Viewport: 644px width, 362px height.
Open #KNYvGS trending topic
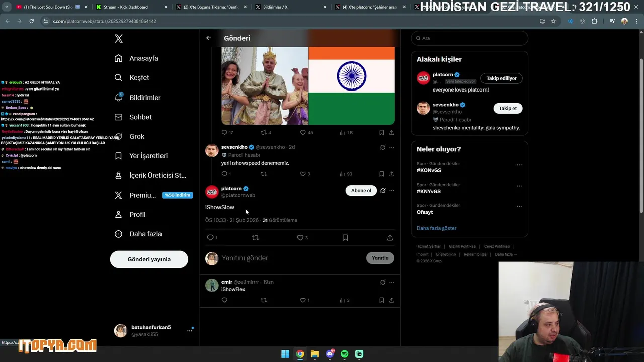click(429, 191)
